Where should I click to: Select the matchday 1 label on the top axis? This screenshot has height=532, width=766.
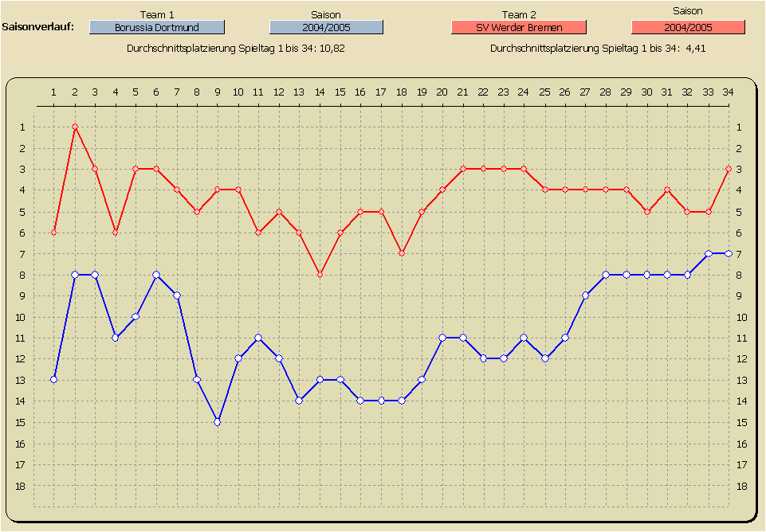(53, 92)
